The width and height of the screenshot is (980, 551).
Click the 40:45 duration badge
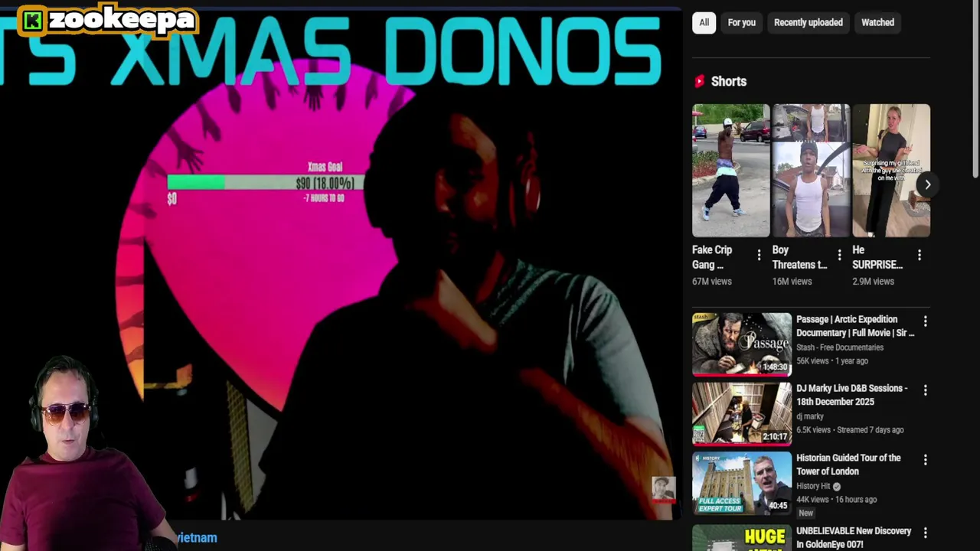tap(778, 506)
